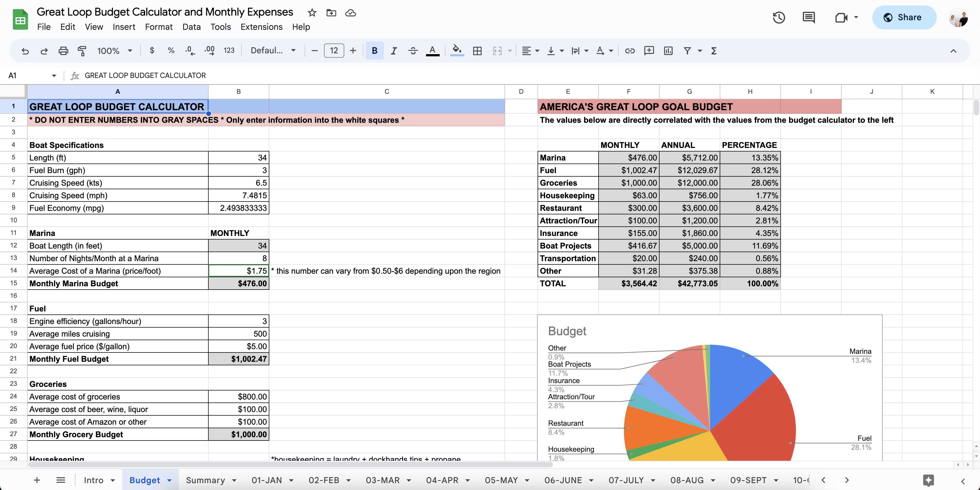Click the formula bar text
This screenshot has height=490, width=980.
coord(145,76)
